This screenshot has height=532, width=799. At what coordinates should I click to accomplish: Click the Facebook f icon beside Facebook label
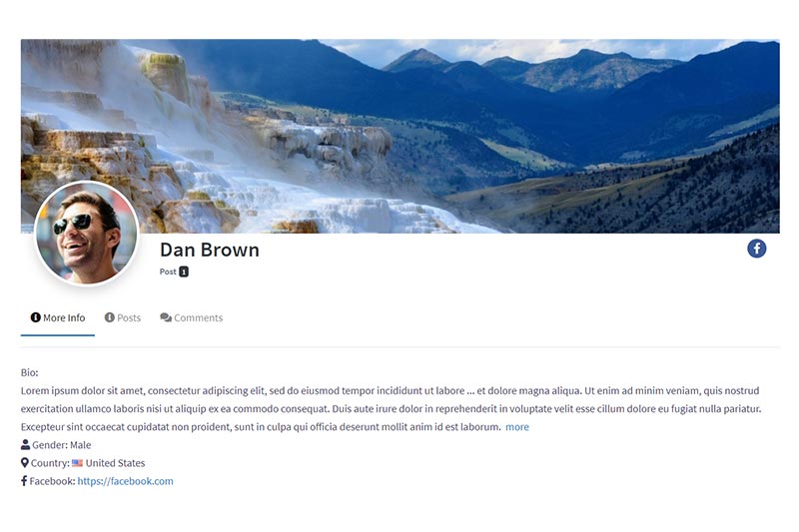click(x=24, y=480)
